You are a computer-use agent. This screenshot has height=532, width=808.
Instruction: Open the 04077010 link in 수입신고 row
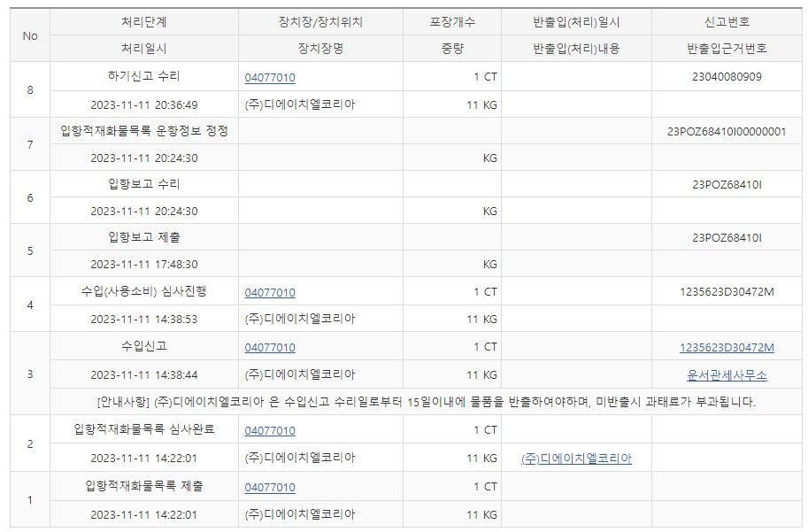[270, 348]
